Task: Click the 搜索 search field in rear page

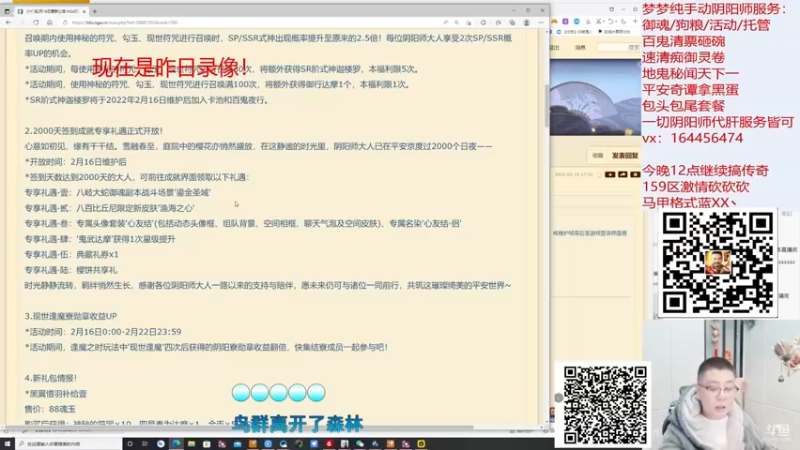Action: [619, 47]
